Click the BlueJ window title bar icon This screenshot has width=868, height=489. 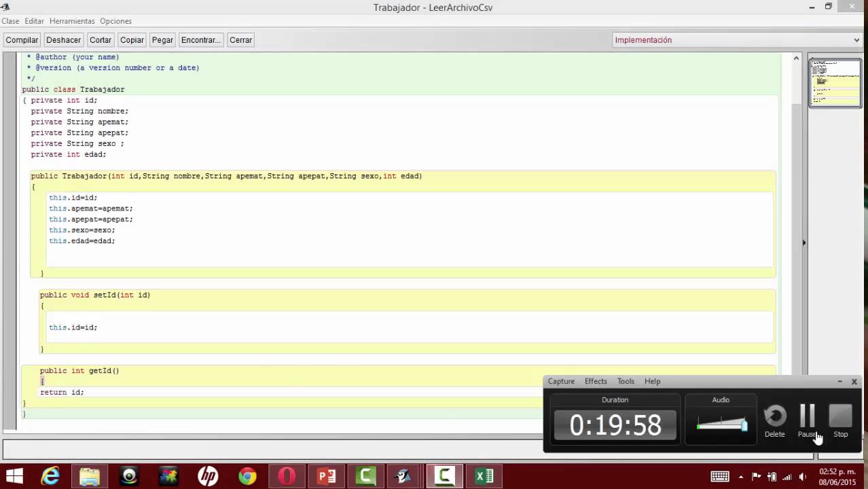coord(5,7)
